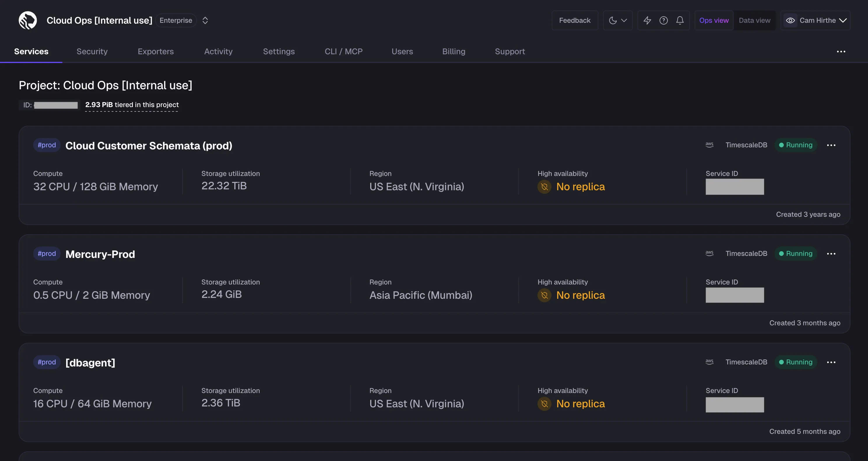Click the #prod tag on Mercury-Prod
868x461 pixels.
(x=47, y=254)
